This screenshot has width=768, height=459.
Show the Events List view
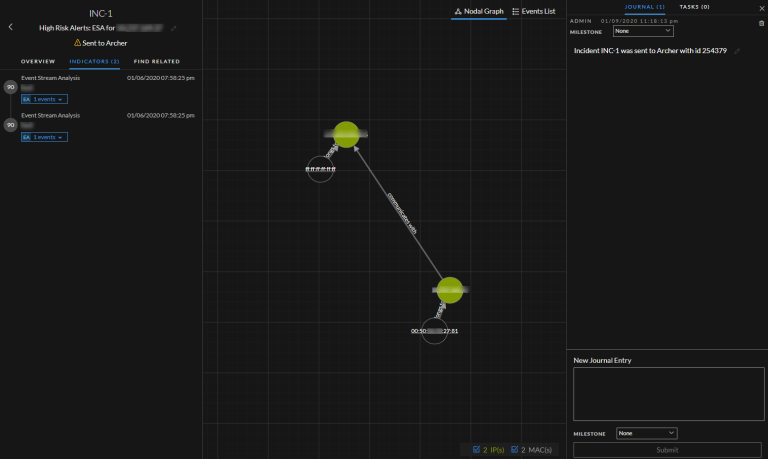coord(533,11)
